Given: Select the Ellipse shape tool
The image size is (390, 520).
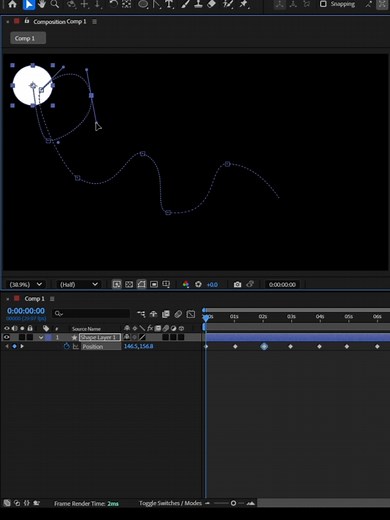Looking at the screenshot, I should pyautogui.click(x=143, y=4).
